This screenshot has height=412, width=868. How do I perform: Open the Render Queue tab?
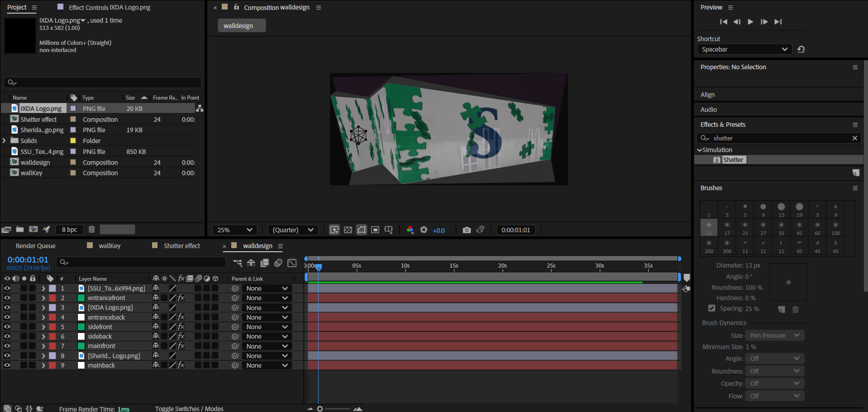(35, 246)
